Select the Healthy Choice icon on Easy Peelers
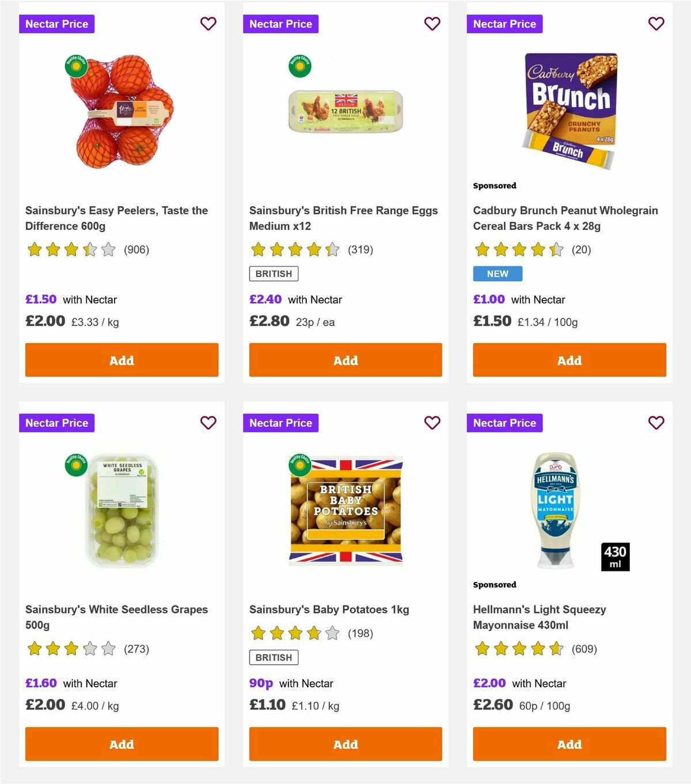 75,66
